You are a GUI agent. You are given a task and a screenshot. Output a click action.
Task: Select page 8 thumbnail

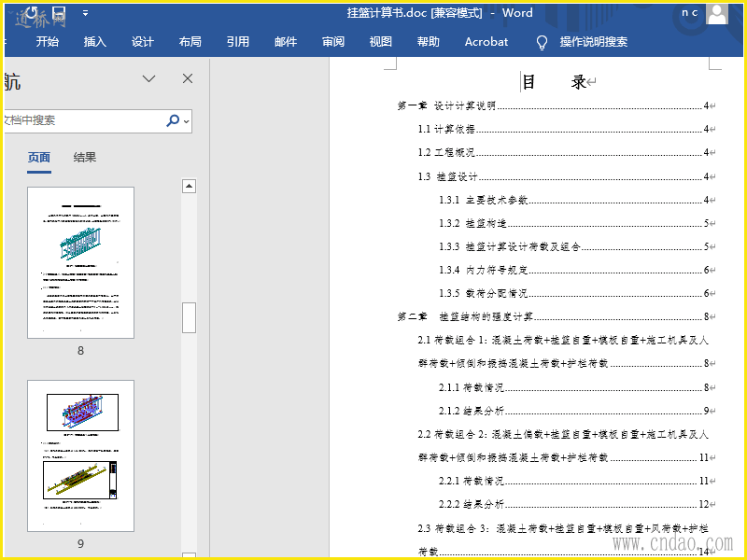tap(80, 262)
